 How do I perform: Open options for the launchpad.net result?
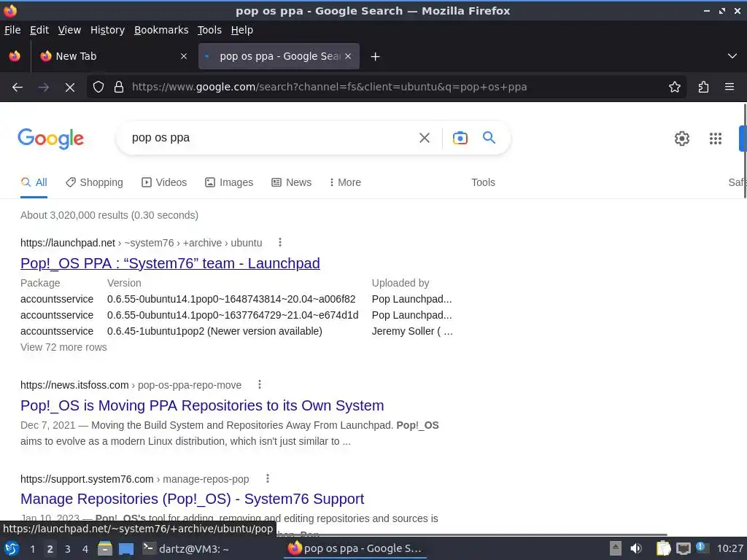(x=280, y=242)
